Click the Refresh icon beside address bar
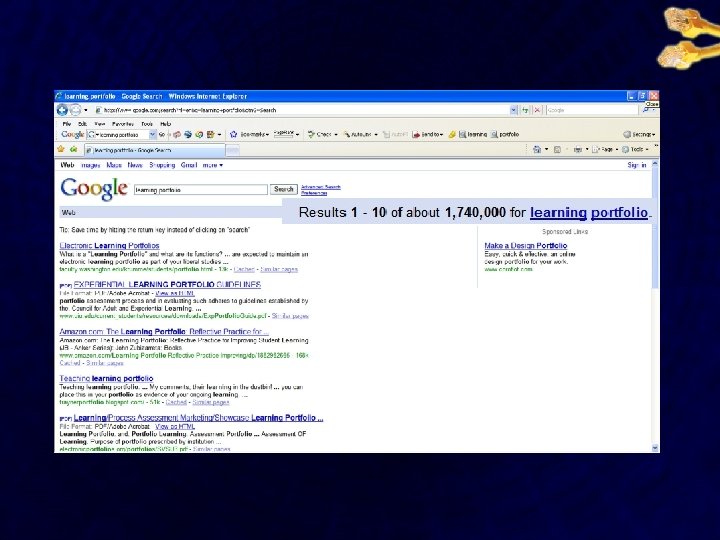The width and height of the screenshot is (720, 540). [x=525, y=110]
